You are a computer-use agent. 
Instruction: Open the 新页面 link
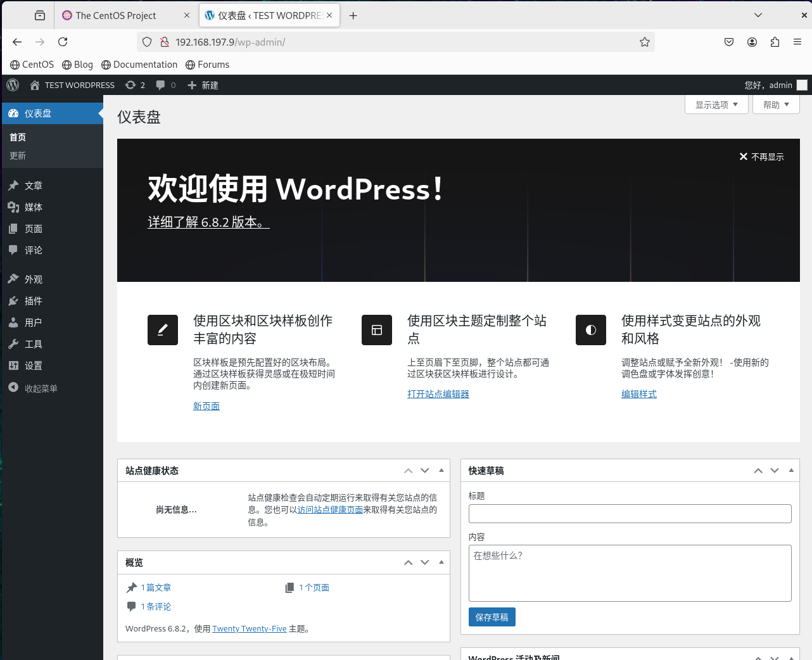[x=206, y=406]
